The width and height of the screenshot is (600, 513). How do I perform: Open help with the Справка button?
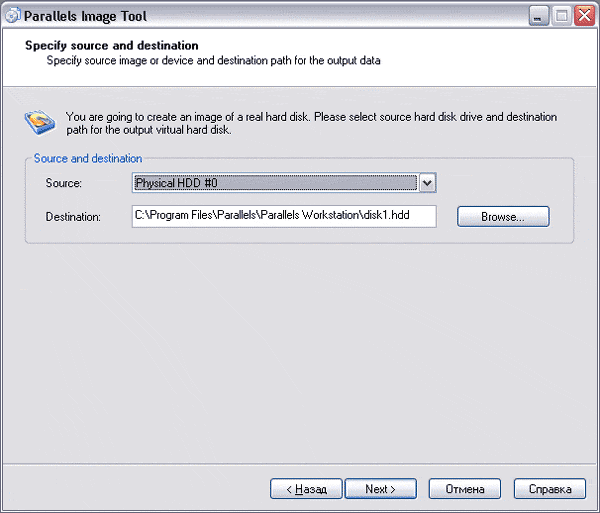(549, 489)
